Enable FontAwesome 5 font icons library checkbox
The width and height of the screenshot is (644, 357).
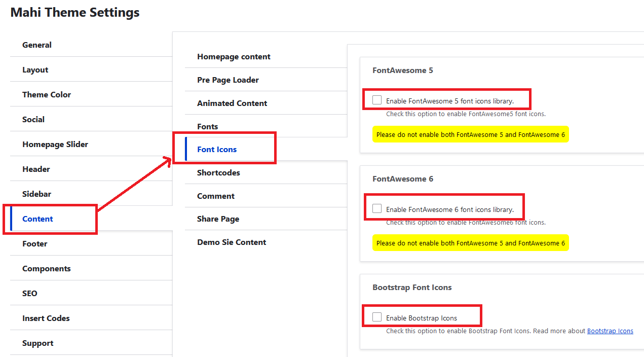click(377, 100)
